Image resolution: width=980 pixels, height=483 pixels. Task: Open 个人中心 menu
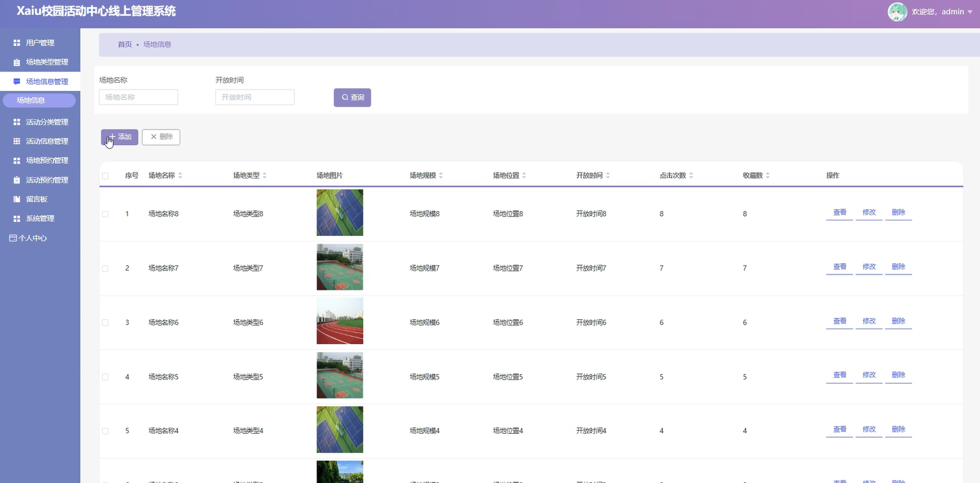[40, 238]
